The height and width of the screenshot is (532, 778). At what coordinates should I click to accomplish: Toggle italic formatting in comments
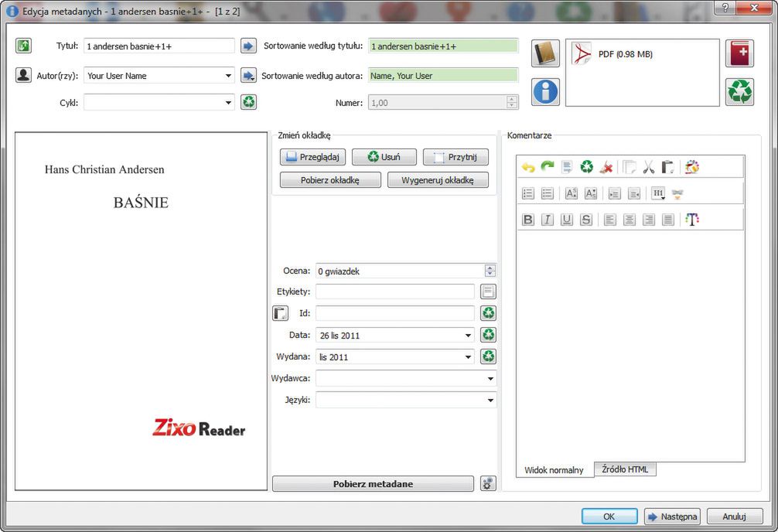(x=548, y=220)
